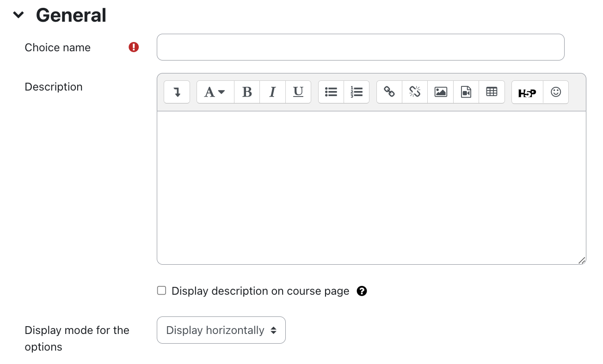Viewport: 603px width, 364px height.
Task: Insert H5P interactive content
Action: tap(527, 92)
